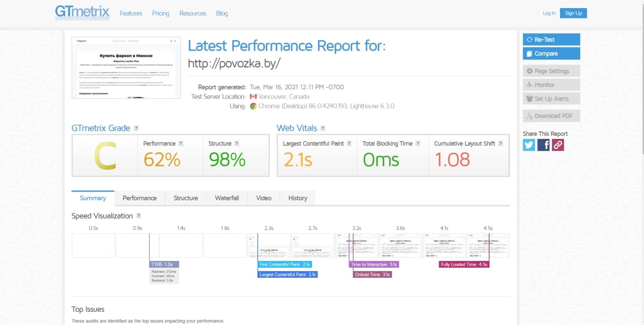Click help icon beside Total Blocking Time
This screenshot has height=325, width=644.
418,143
